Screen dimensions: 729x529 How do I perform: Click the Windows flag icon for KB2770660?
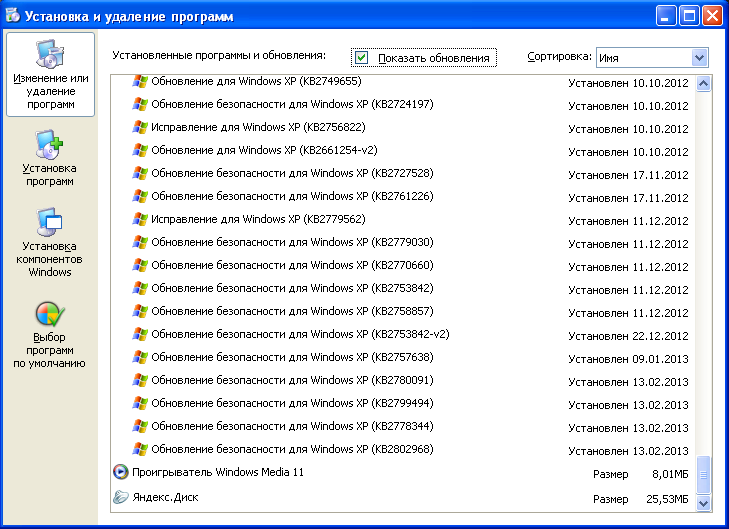[x=140, y=265]
